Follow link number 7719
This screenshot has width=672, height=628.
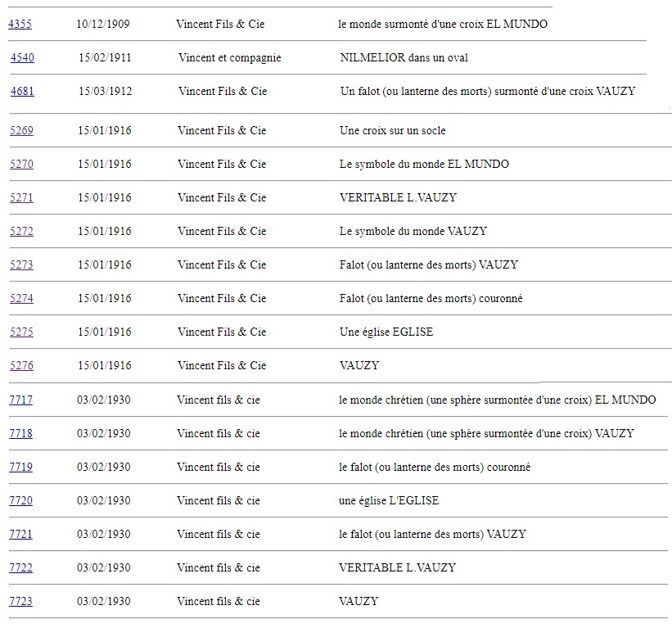[x=20, y=467]
